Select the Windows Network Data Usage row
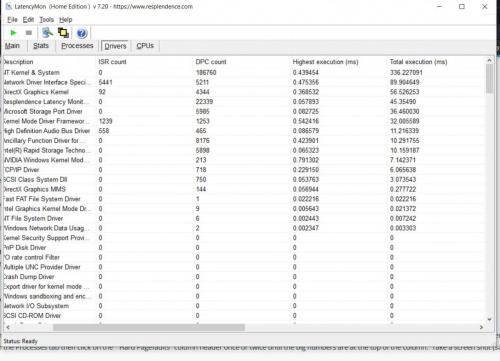 244,228
